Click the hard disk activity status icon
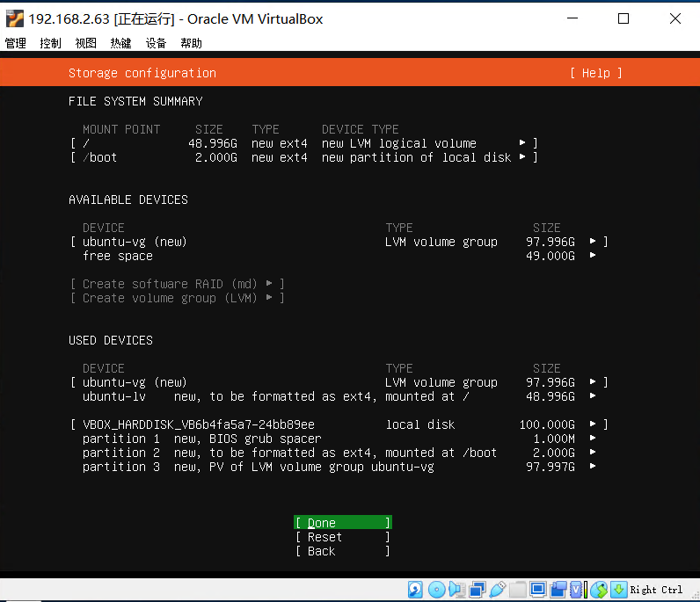Viewport: 700px width, 602px height. click(x=415, y=590)
